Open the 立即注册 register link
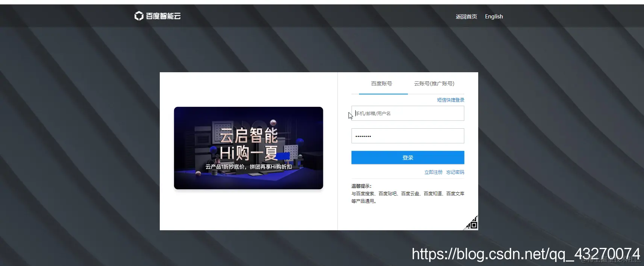Image resolution: width=644 pixels, height=266 pixels. [x=433, y=172]
